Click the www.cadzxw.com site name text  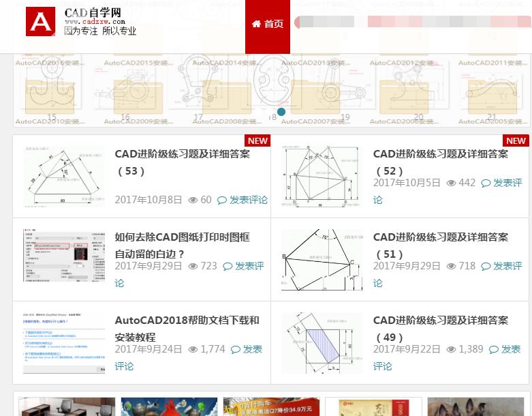click(95, 21)
